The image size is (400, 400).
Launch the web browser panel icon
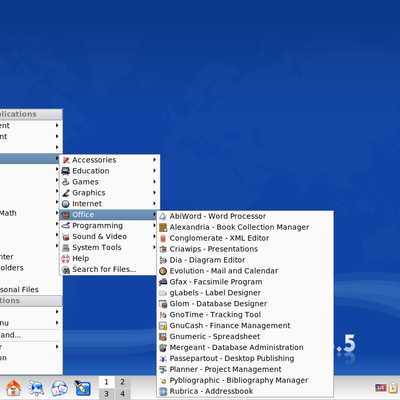[x=36, y=388]
